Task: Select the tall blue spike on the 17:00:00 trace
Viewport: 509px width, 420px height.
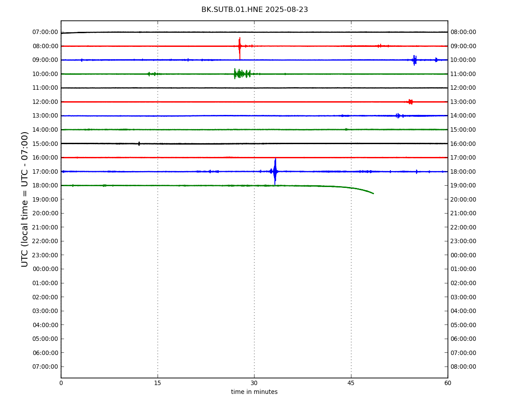Action: [x=275, y=172]
